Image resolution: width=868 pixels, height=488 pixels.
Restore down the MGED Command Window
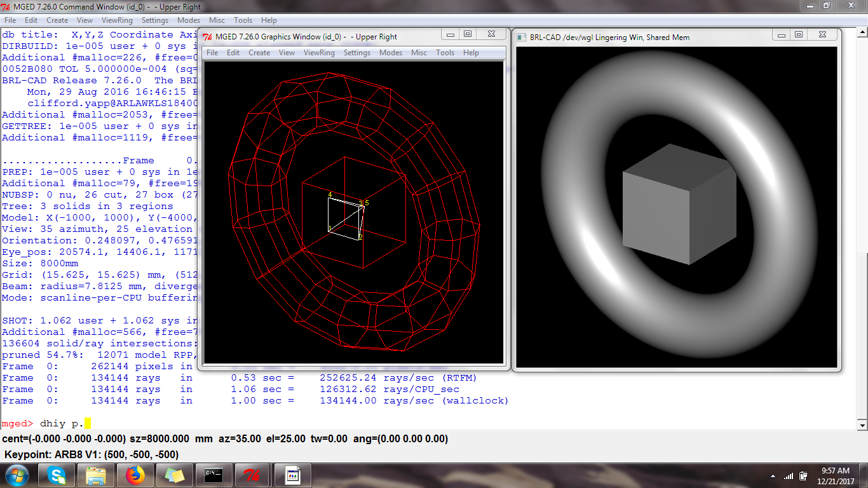coord(826,5)
